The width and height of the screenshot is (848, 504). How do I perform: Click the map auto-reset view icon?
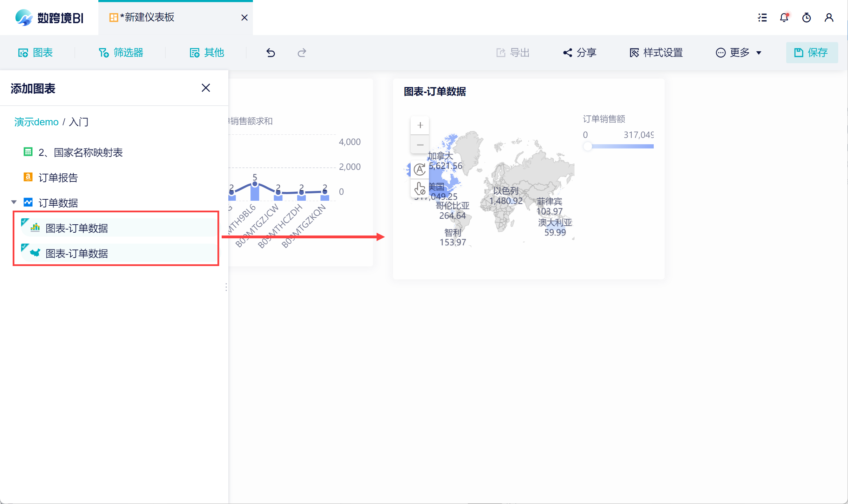(419, 170)
